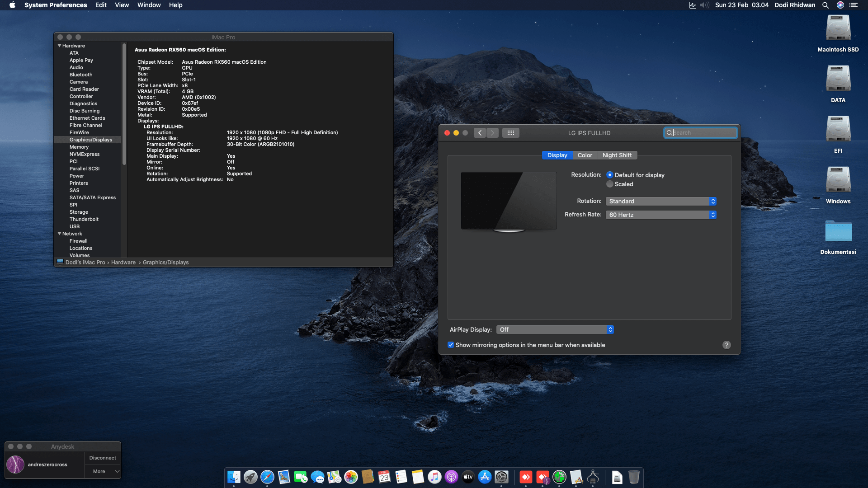Open Notification Center list icon
This screenshot has height=488, width=868.
(854, 5)
